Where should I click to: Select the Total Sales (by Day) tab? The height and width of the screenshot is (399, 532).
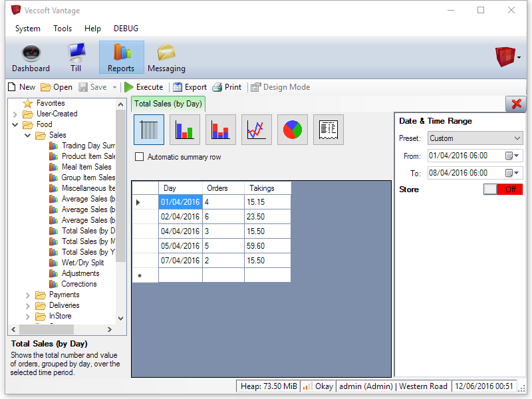coord(168,104)
